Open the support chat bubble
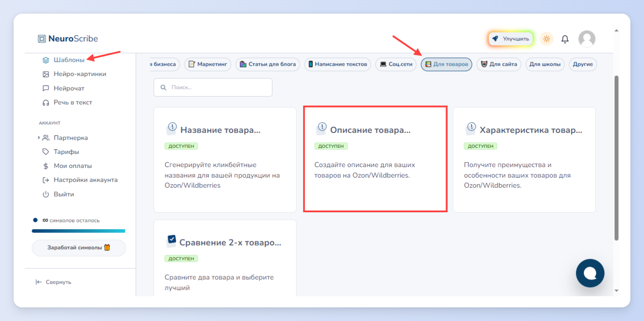Viewport: 644px width, 321px height. pos(590,273)
